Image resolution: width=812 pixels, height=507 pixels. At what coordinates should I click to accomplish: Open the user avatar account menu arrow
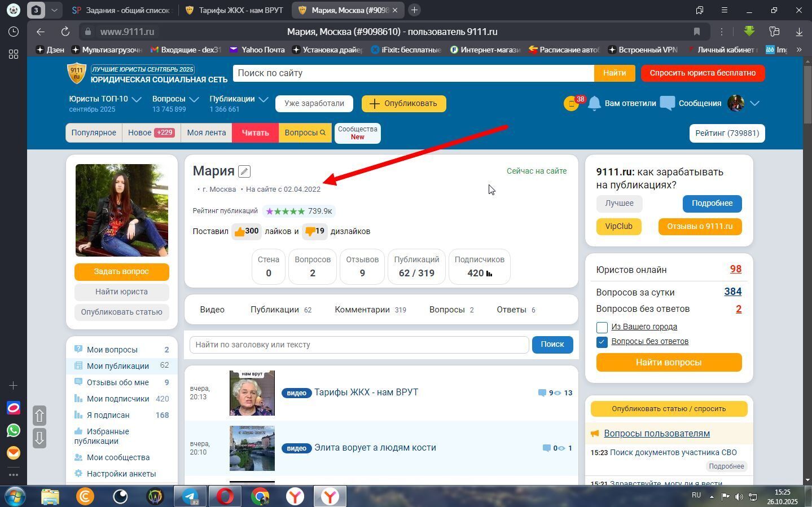(754, 103)
